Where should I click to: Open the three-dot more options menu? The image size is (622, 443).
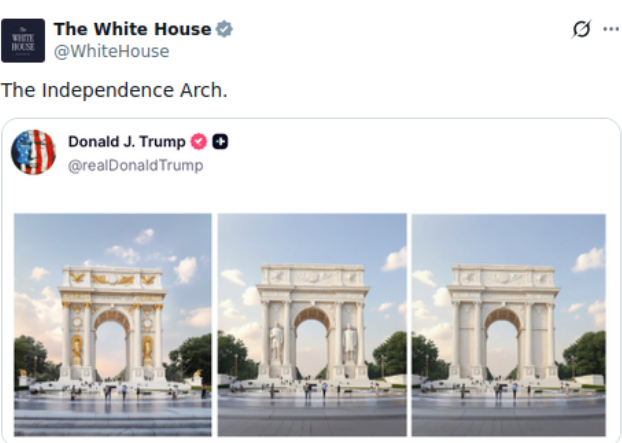(x=610, y=29)
